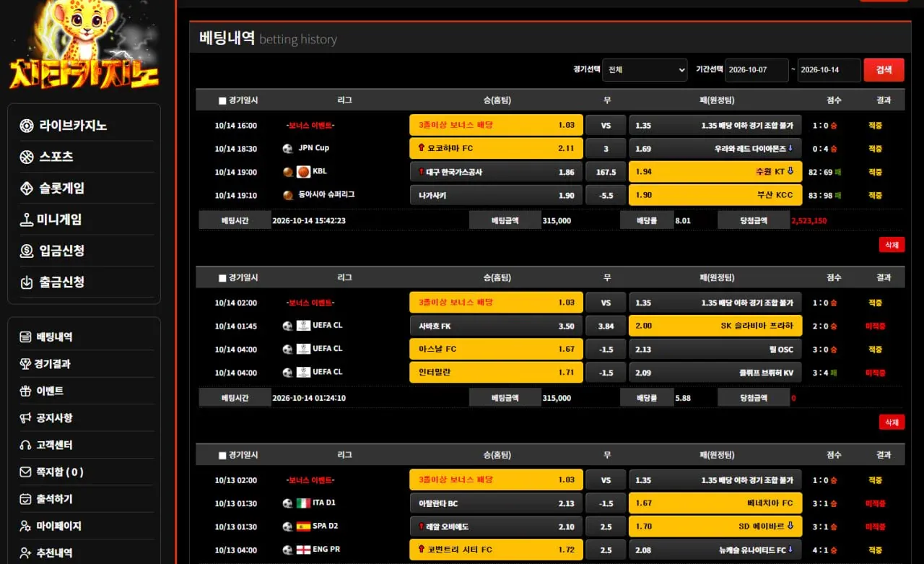Click the calendar icon for 출석하기
The height and width of the screenshot is (564, 924).
[x=25, y=499]
